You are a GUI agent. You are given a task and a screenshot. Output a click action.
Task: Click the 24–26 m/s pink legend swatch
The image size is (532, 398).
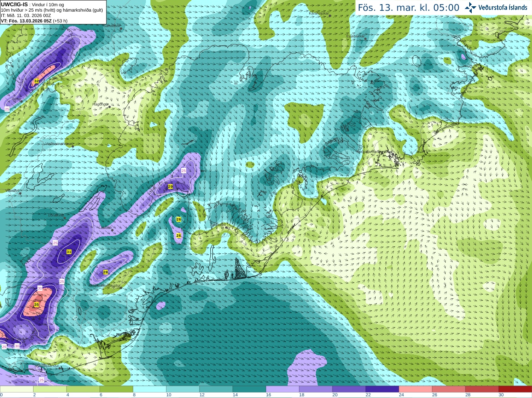[x=416, y=389]
